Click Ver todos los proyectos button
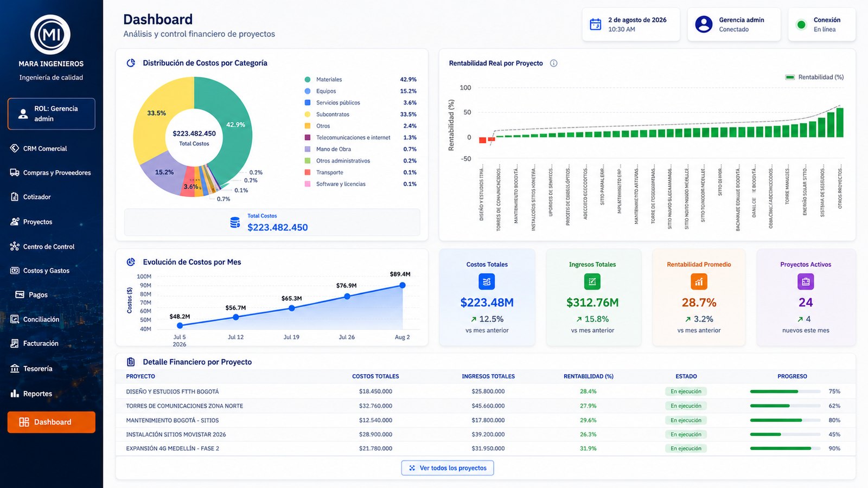The image size is (868, 488). tap(448, 468)
